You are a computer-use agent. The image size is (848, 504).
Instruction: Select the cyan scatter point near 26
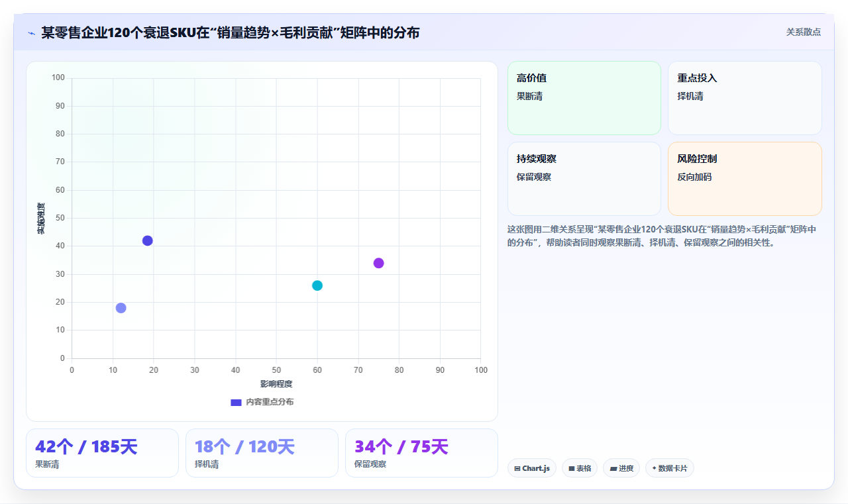coord(317,285)
